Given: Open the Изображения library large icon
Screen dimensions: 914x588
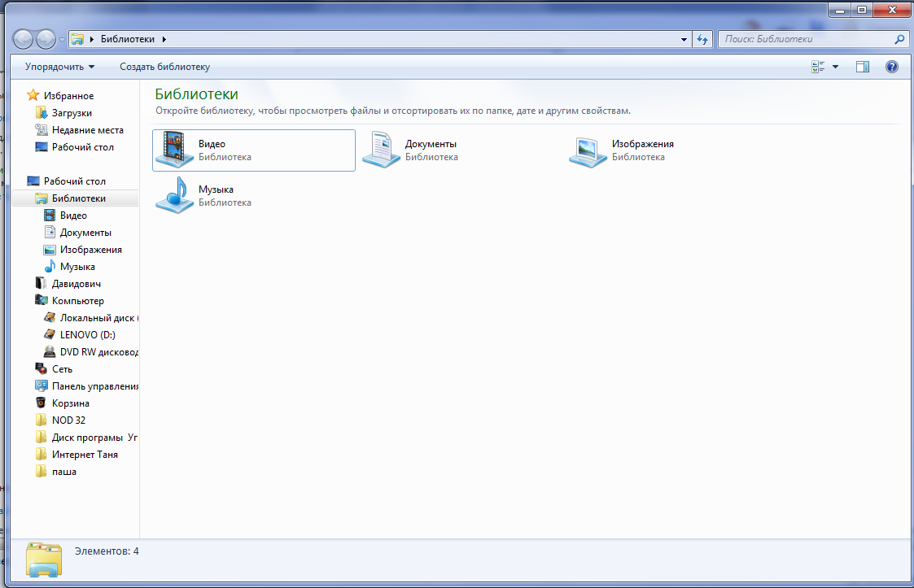Looking at the screenshot, I should [x=588, y=151].
